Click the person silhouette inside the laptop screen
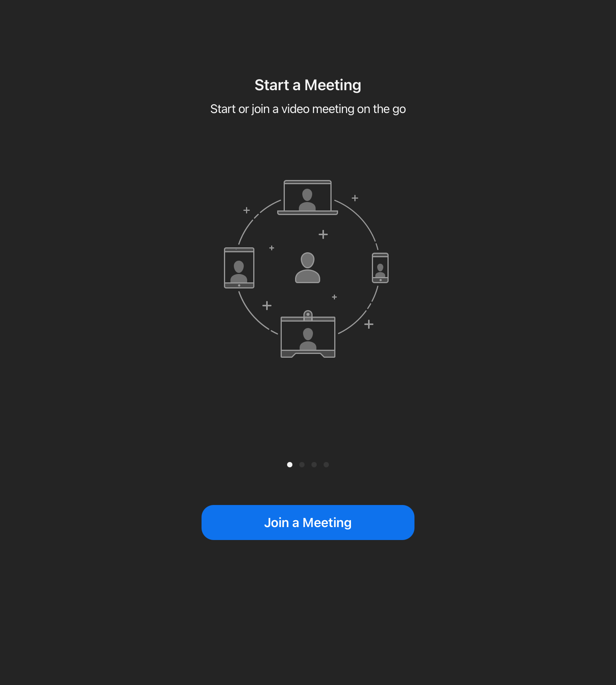Screen dimensions: 616x685 click(307, 200)
